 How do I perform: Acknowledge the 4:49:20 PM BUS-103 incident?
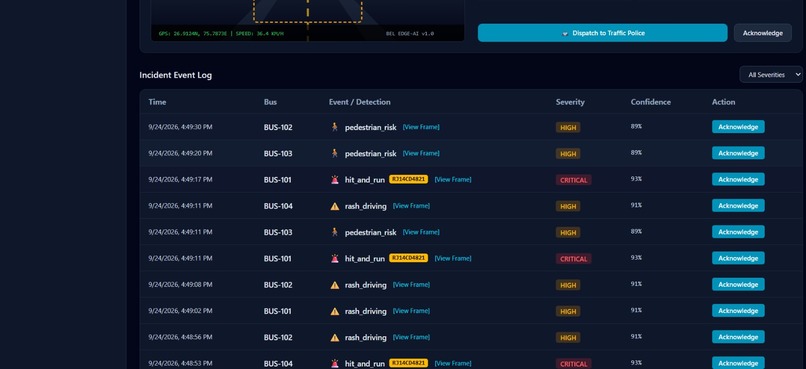coord(738,153)
